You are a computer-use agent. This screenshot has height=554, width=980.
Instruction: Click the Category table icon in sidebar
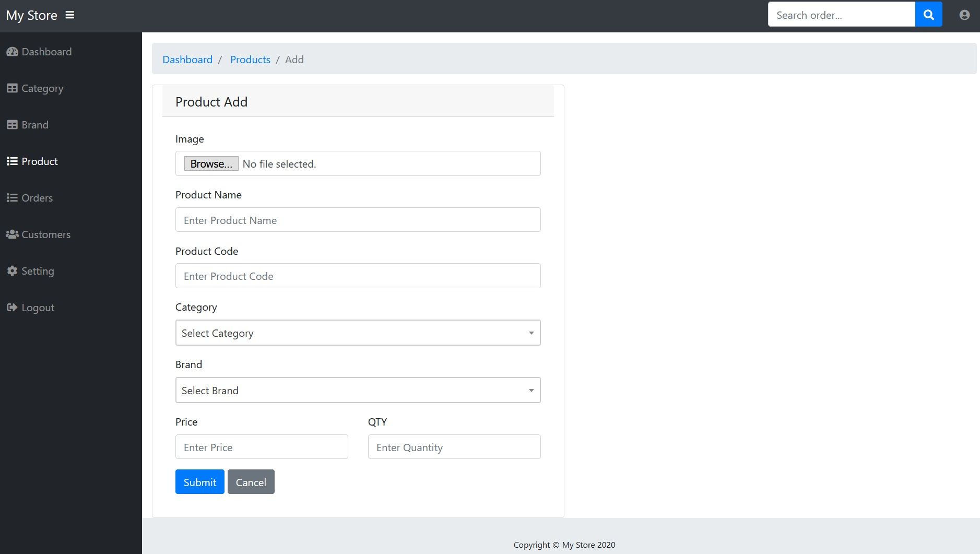pos(12,88)
